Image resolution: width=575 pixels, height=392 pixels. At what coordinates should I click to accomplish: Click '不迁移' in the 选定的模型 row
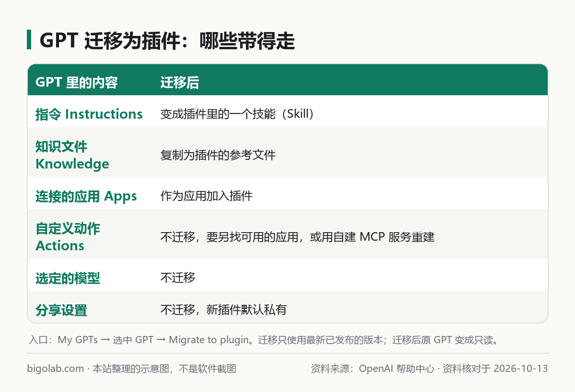[x=178, y=278]
